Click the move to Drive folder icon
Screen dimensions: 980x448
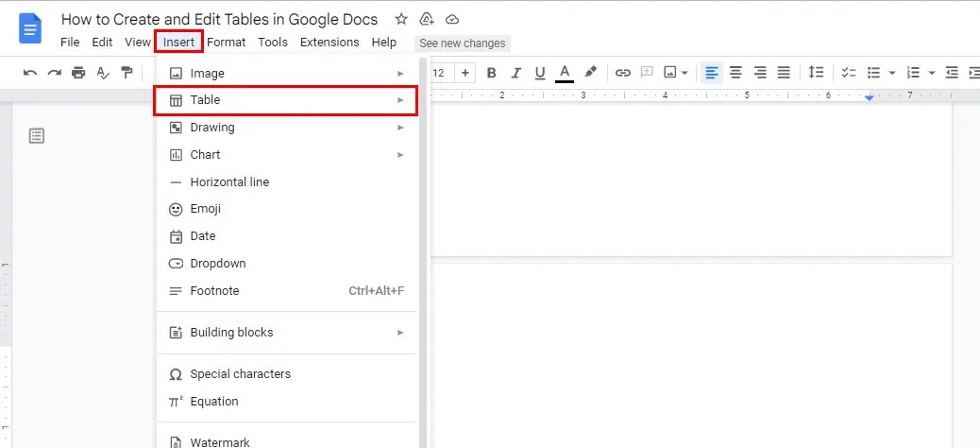point(427,20)
